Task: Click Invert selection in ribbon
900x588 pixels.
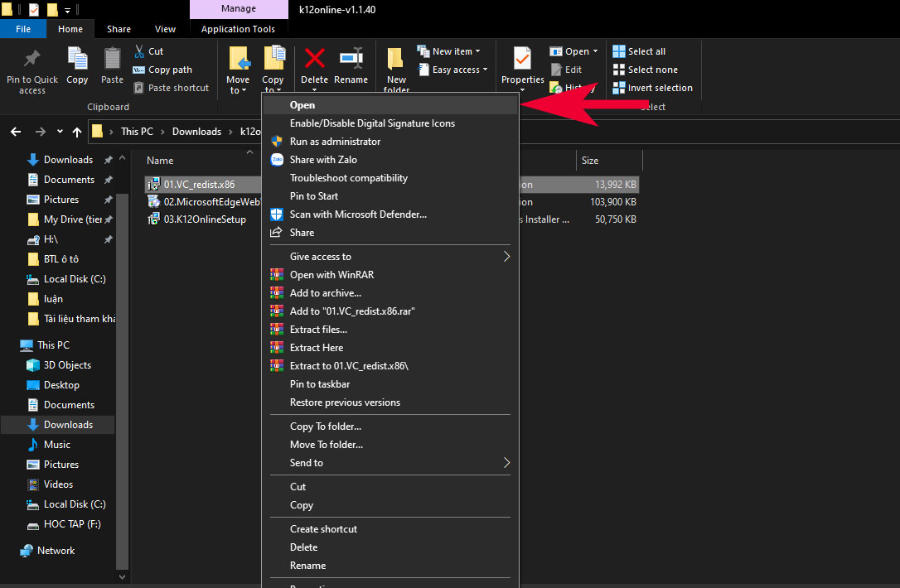Action: (x=652, y=88)
